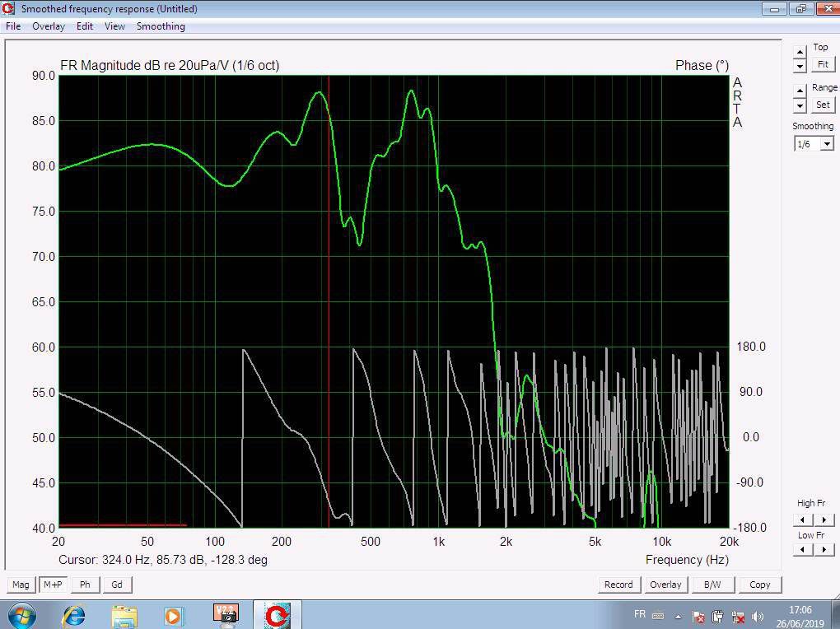The height and width of the screenshot is (629, 840).
Task: Click the keyboard icon in the tray
Action: tap(658, 617)
